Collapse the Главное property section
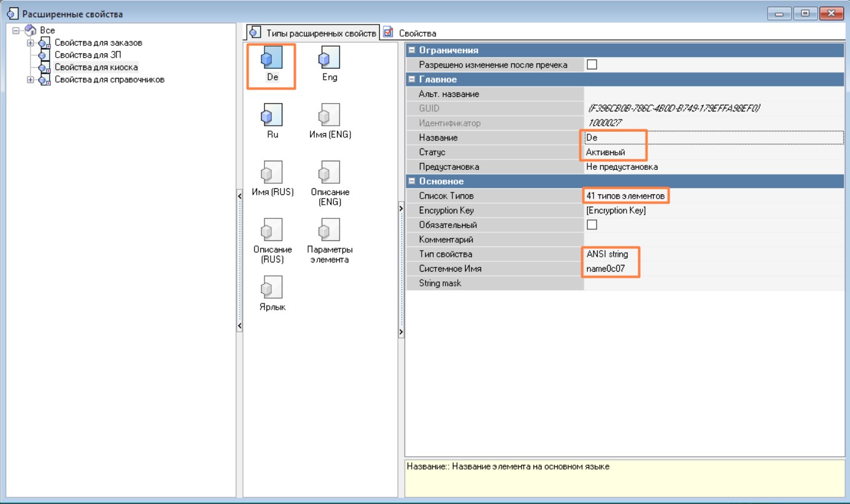The width and height of the screenshot is (850, 504). (x=412, y=80)
